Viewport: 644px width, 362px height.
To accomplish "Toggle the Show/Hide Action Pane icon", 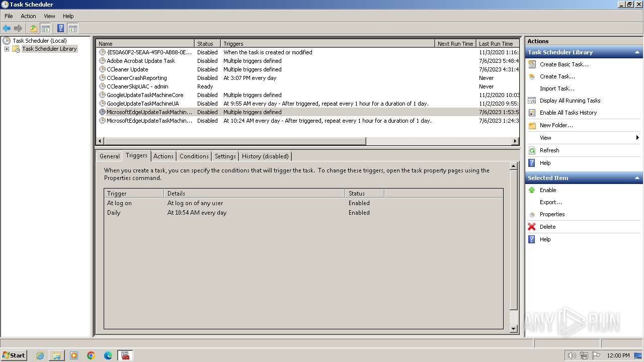I will pyautogui.click(x=73, y=29).
